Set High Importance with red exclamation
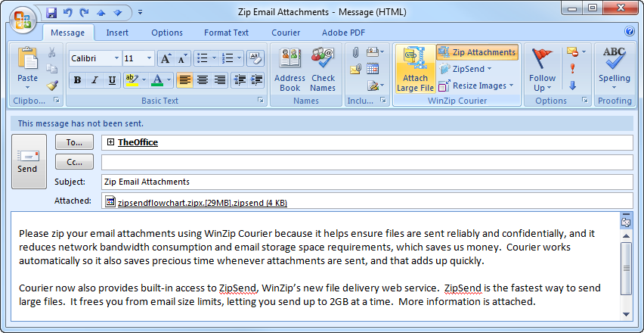 572,69
